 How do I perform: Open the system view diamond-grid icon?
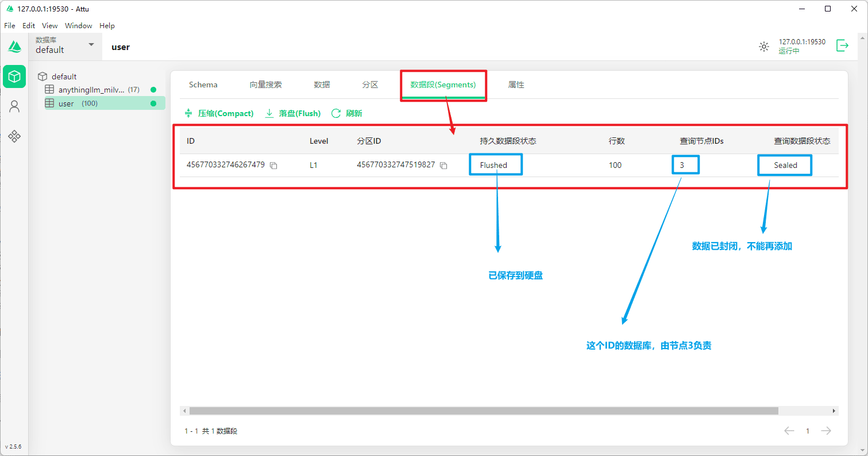[14, 136]
